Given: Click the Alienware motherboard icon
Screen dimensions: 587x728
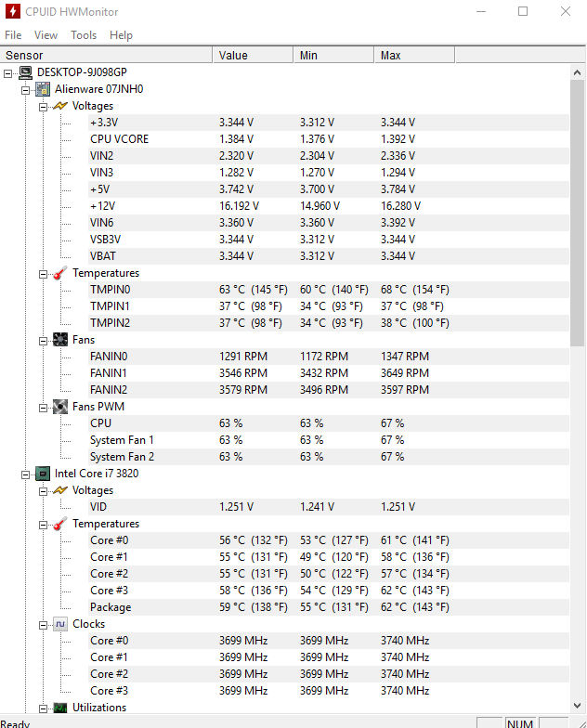Looking at the screenshot, I should (x=43, y=89).
